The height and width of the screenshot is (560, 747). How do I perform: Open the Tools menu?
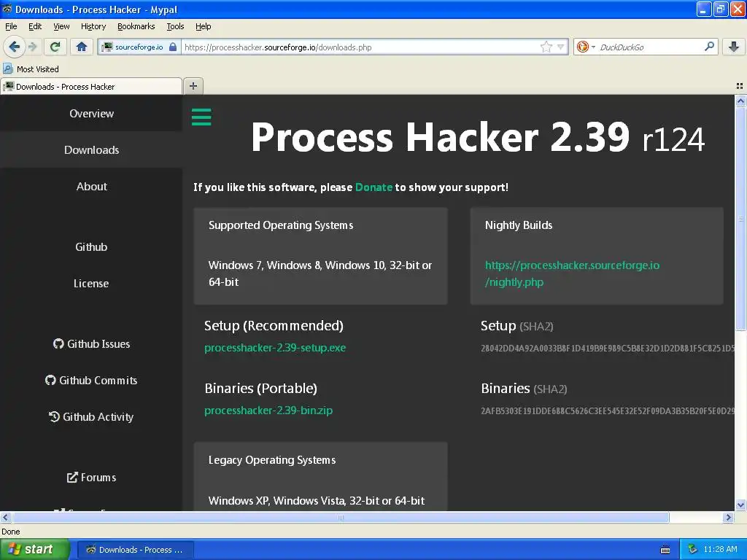175,26
